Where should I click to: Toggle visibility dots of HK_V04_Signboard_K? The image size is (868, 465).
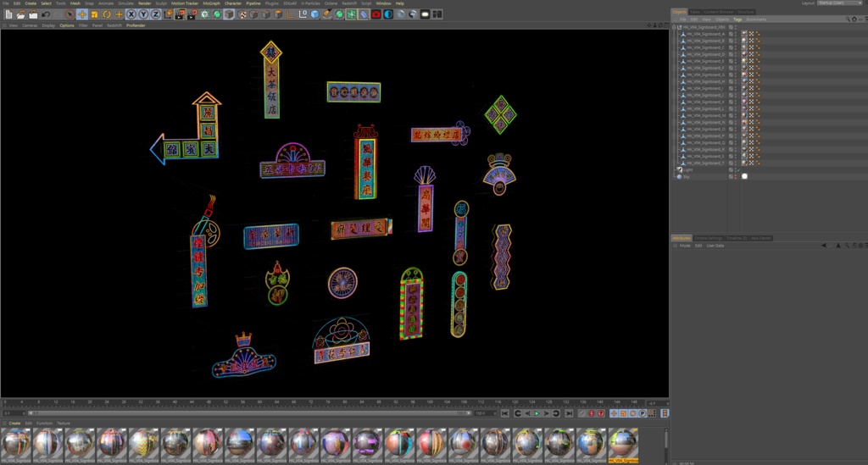pos(736,102)
